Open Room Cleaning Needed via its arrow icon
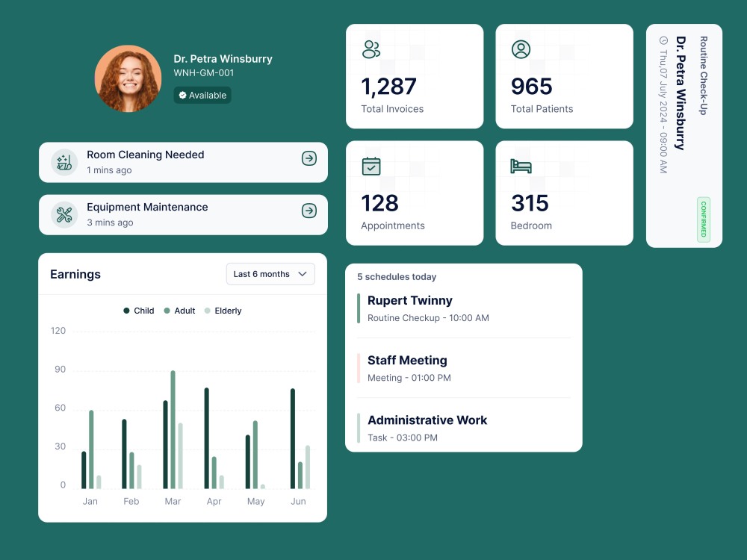The height and width of the screenshot is (560, 747). (x=309, y=158)
